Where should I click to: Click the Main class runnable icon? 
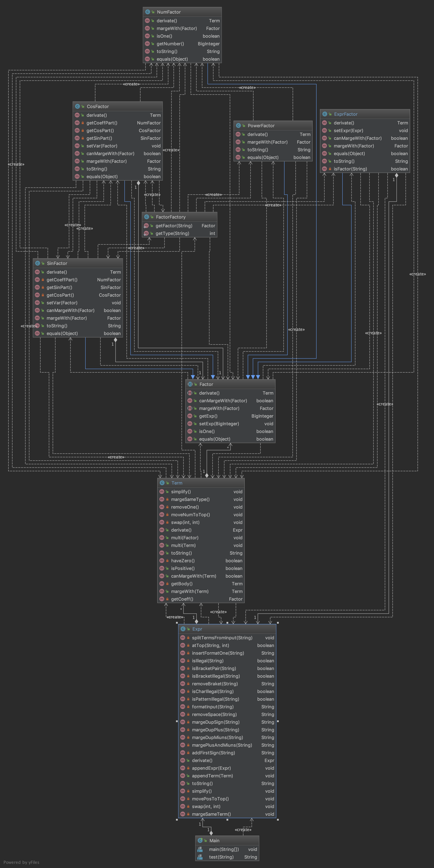(x=200, y=840)
